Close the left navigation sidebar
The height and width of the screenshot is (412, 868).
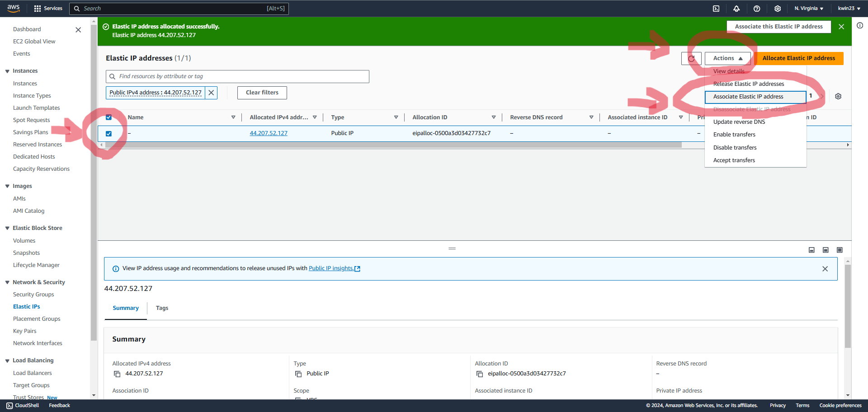click(x=78, y=30)
